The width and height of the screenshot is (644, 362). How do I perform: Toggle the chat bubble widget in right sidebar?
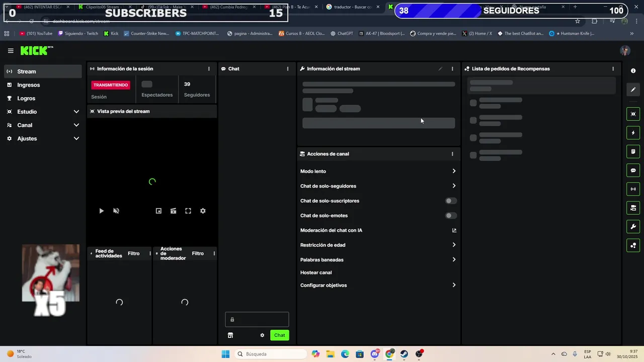coord(633,170)
